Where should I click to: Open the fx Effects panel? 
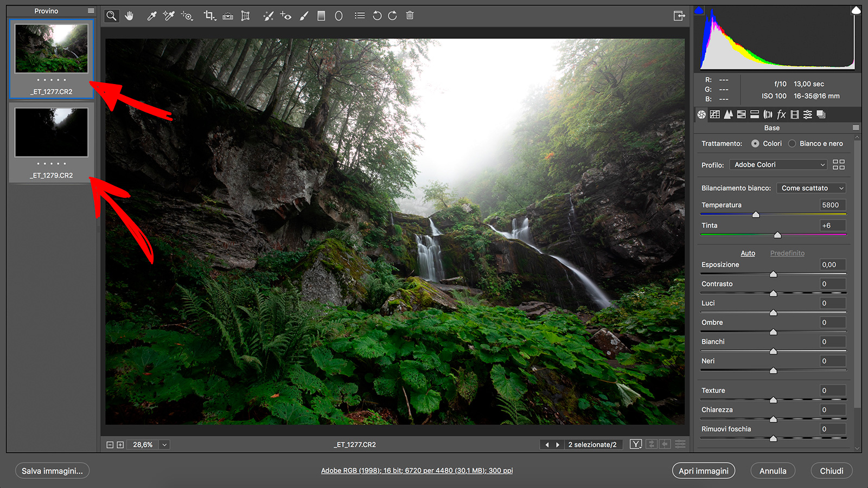781,114
